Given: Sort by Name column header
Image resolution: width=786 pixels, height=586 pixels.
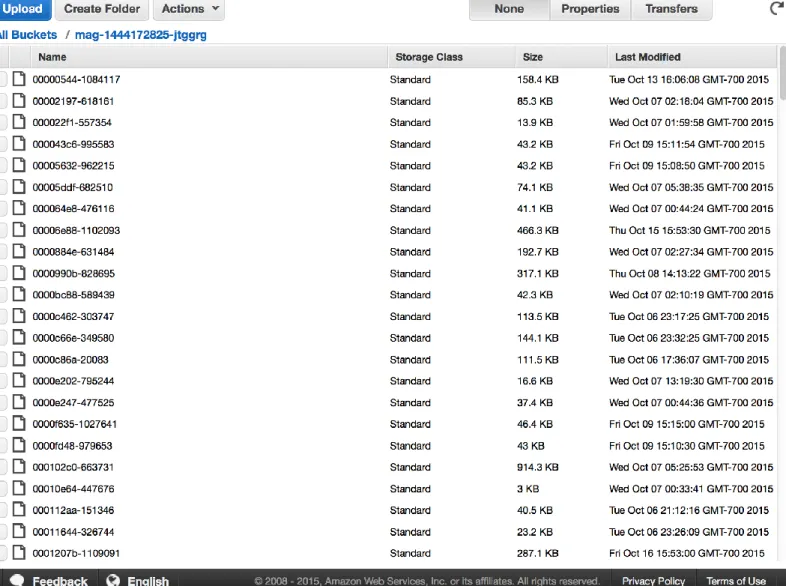Looking at the screenshot, I should point(209,57).
